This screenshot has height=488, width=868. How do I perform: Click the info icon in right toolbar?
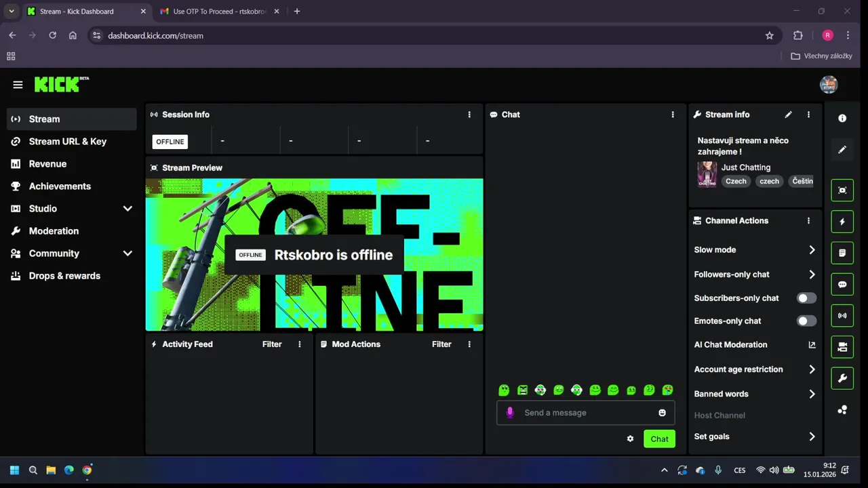[842, 118]
